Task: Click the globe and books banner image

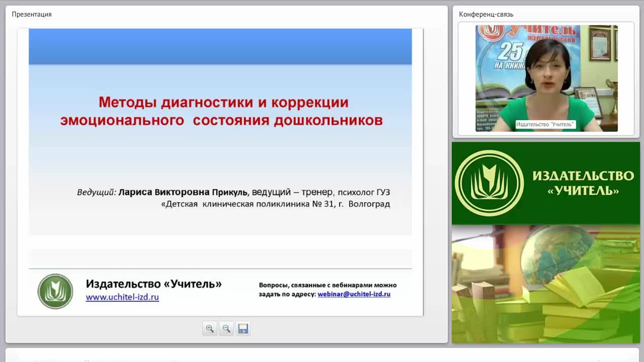Action: tap(546, 284)
